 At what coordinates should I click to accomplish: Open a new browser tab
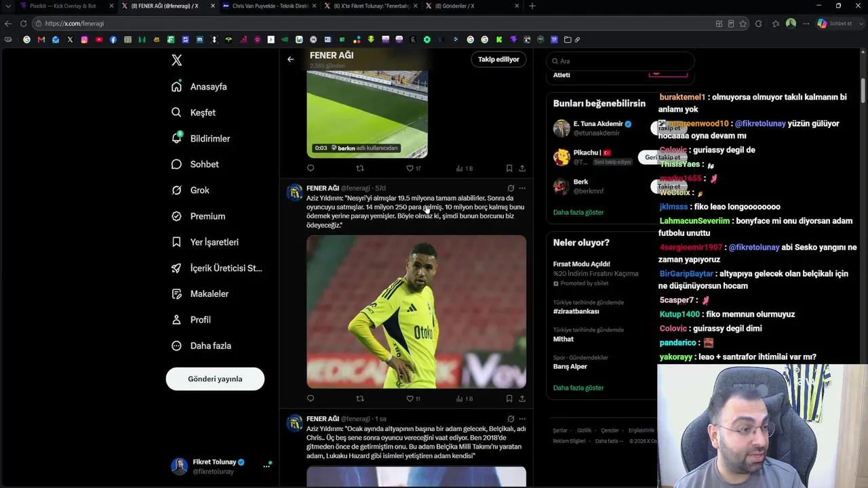[x=532, y=6]
